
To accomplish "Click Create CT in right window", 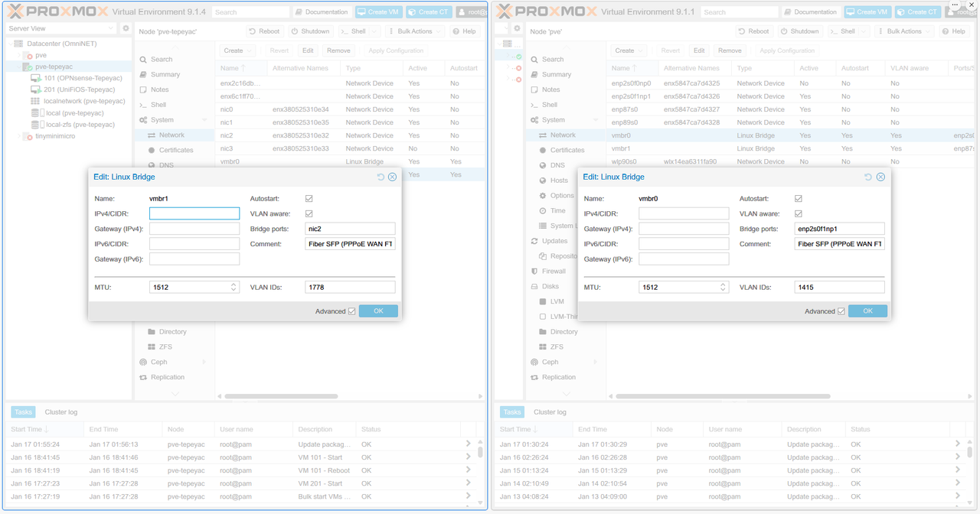I will 917,12.
